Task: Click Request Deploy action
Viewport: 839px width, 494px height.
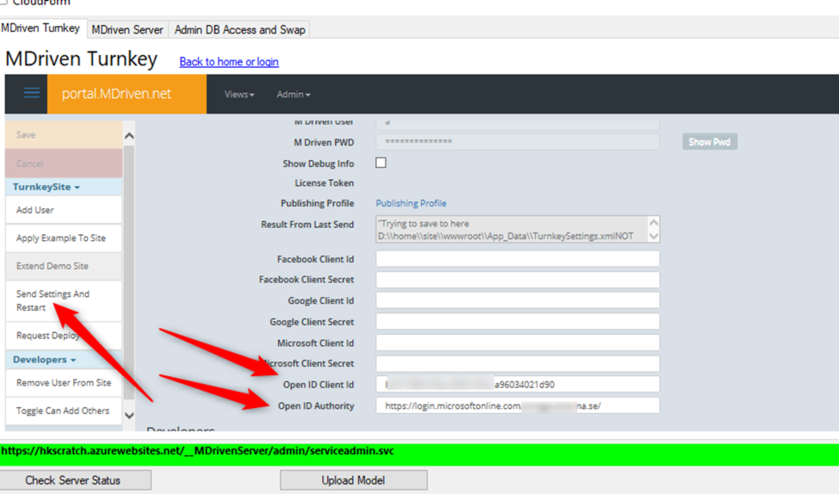Action: point(64,336)
